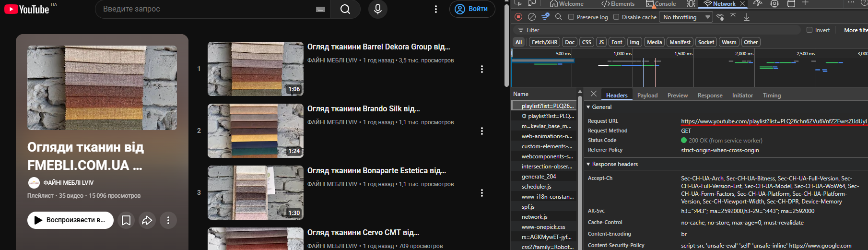868x250 pixels.
Task: Open video title Огляд тканини Barrel Dekora Group
Action: coord(378,47)
